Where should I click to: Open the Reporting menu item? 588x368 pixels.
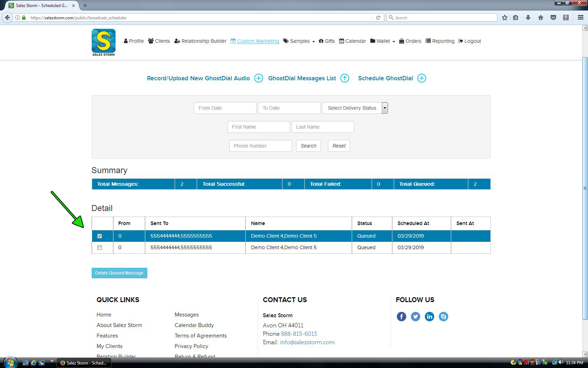pos(440,41)
